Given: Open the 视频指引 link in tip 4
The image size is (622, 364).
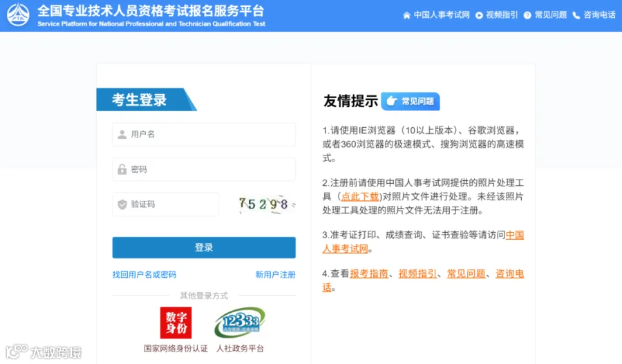Looking at the screenshot, I should point(417,274).
